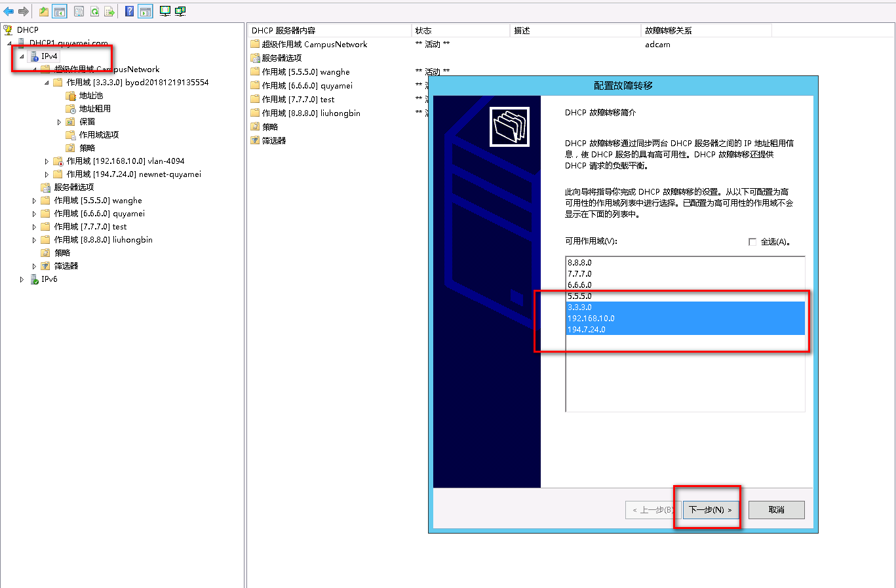Click the single-monitor server icon in toolbar
The image size is (896, 588).
click(x=165, y=11)
